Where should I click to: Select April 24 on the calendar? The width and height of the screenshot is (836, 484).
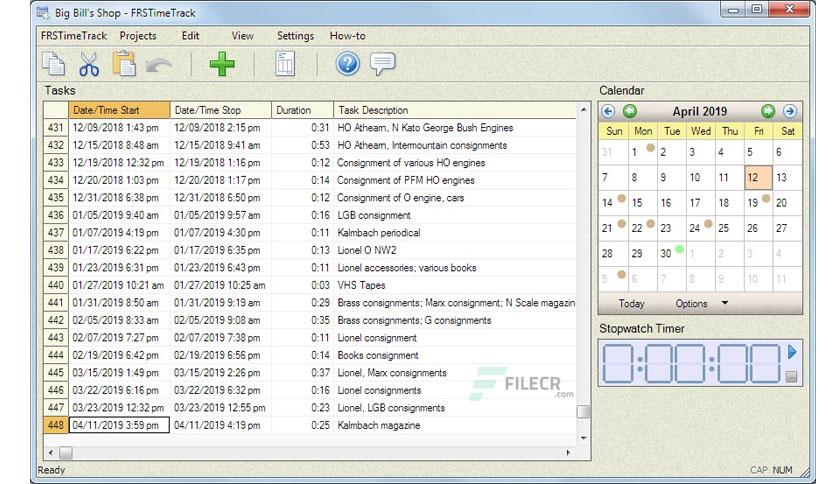pos(700,228)
